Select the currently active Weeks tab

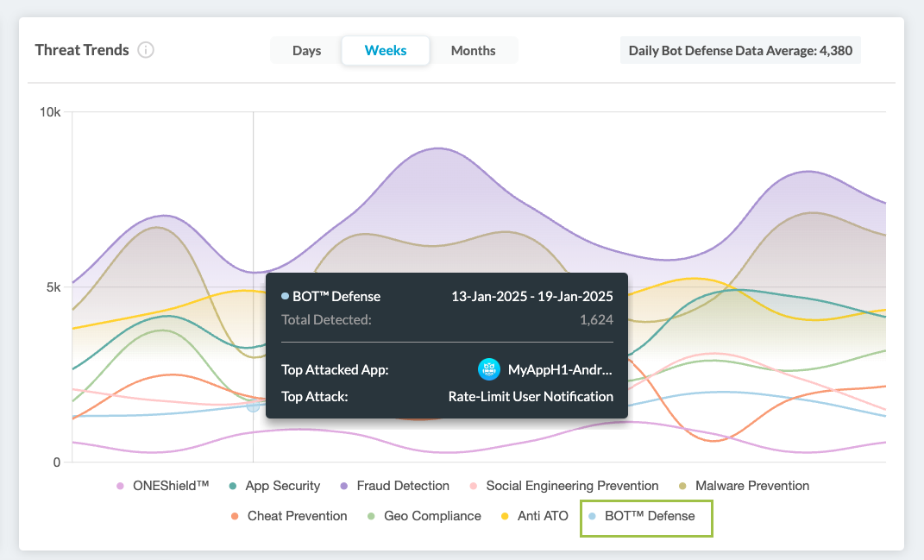tap(385, 50)
